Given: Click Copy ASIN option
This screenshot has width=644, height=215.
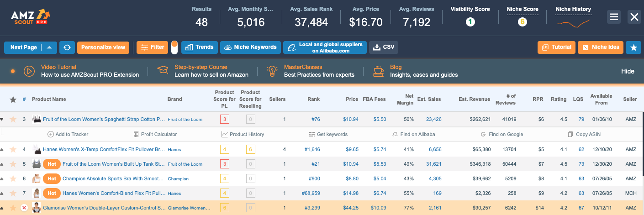Looking at the screenshot, I should click(584, 134).
